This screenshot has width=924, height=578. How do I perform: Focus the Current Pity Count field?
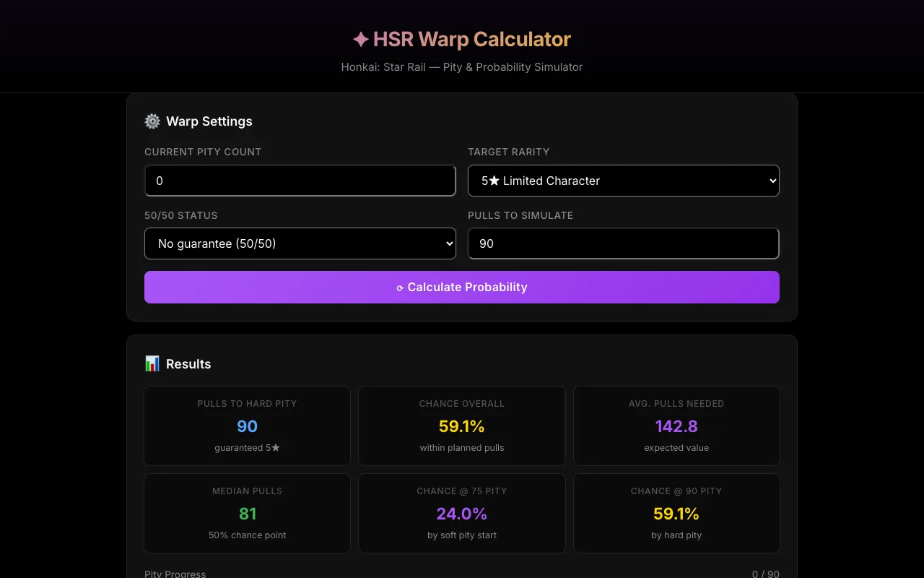point(300,181)
